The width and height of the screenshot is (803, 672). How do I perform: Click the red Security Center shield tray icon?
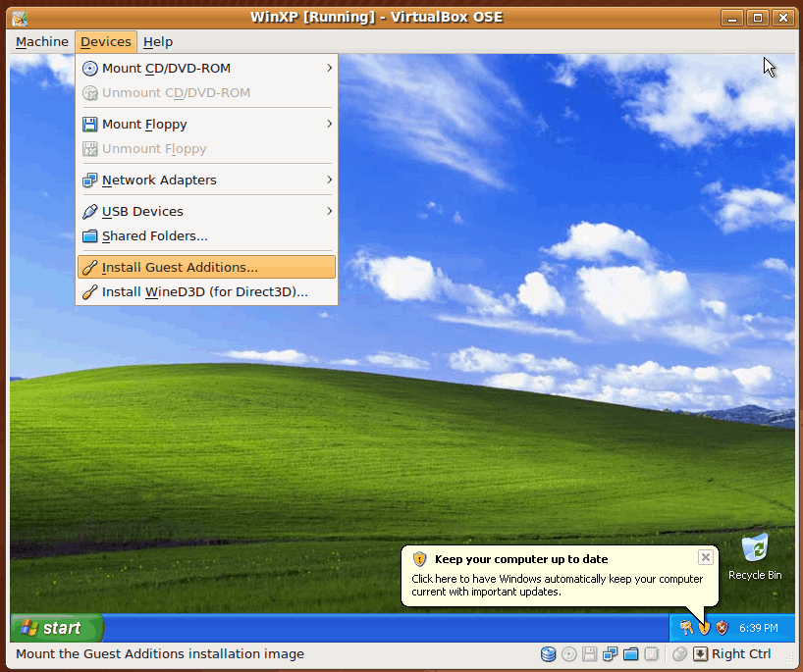723,628
